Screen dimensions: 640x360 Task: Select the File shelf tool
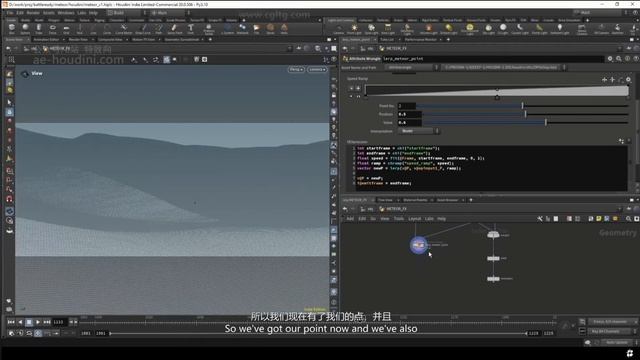pos(256,29)
